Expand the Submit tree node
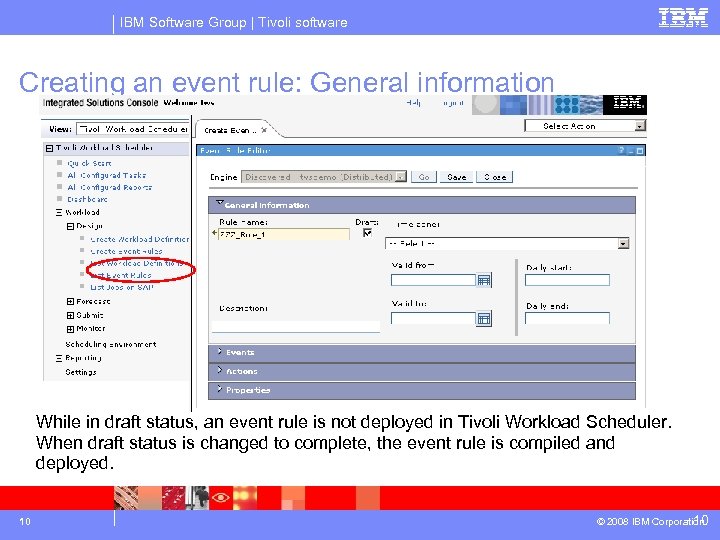The height and width of the screenshot is (540, 720). [70, 315]
